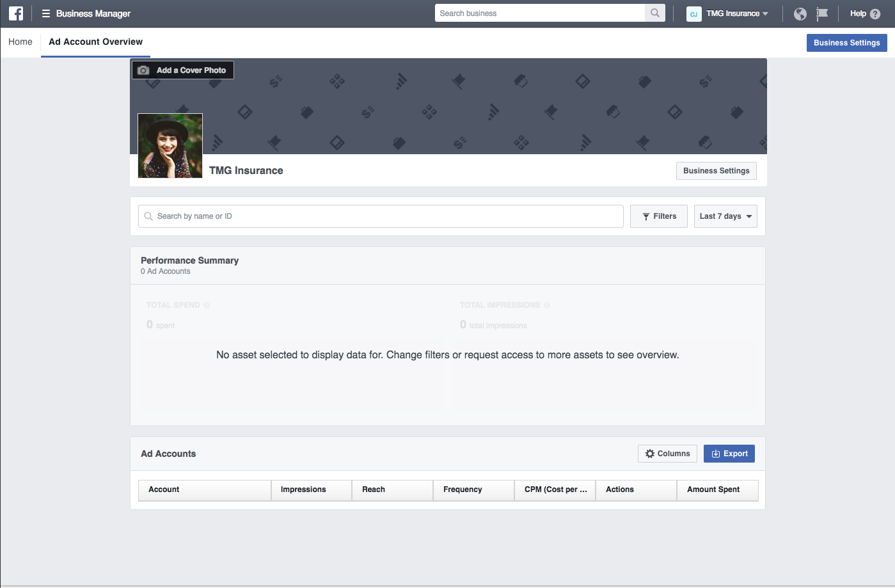This screenshot has width=895, height=588.
Task: Click the Facebook logo icon
Action: pyautogui.click(x=16, y=13)
